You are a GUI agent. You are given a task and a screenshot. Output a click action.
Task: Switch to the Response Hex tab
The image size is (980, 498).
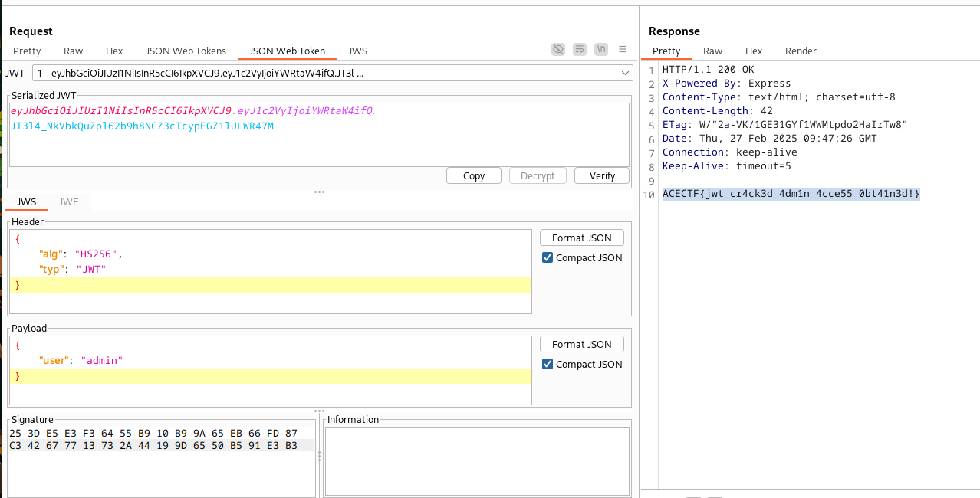(754, 51)
